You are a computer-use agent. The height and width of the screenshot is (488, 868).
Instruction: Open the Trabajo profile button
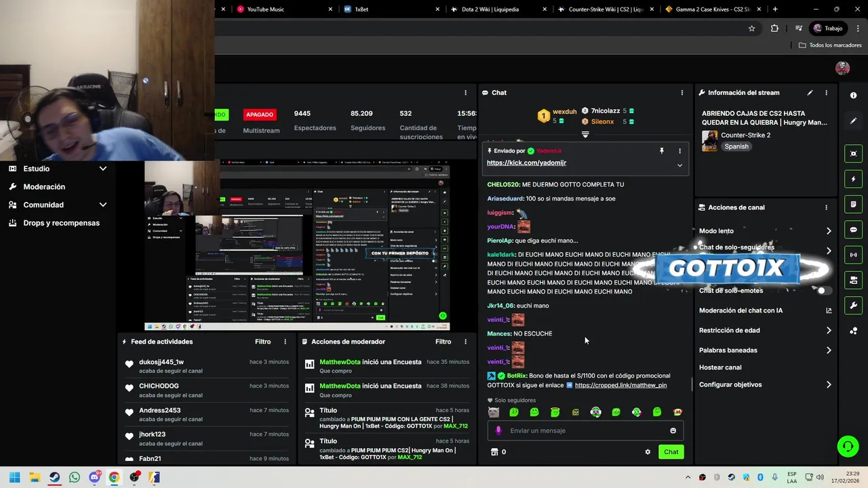[828, 28]
